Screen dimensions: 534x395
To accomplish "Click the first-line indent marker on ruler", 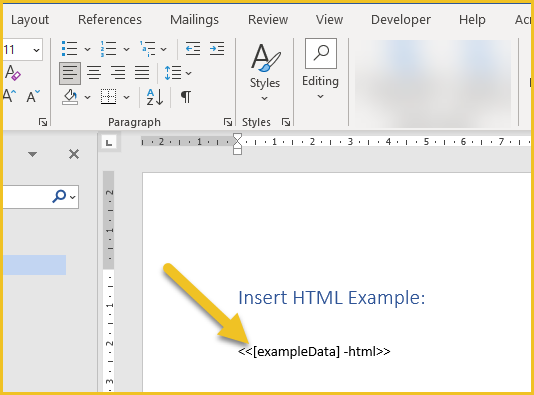I will (x=237, y=137).
